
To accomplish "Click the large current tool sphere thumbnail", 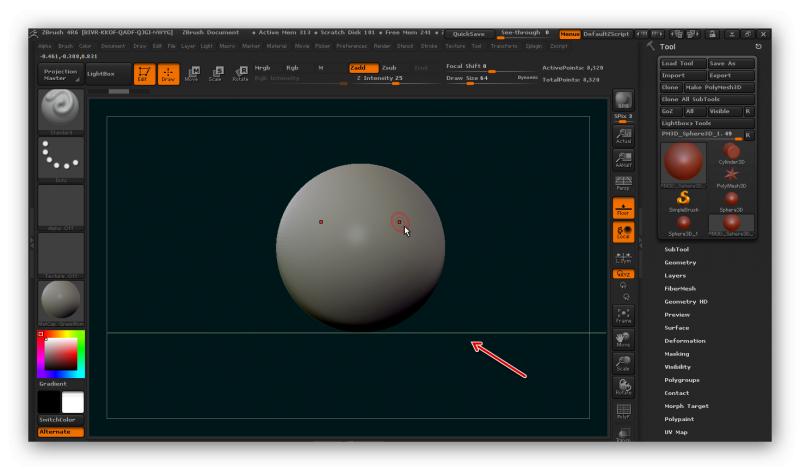I will pos(683,165).
